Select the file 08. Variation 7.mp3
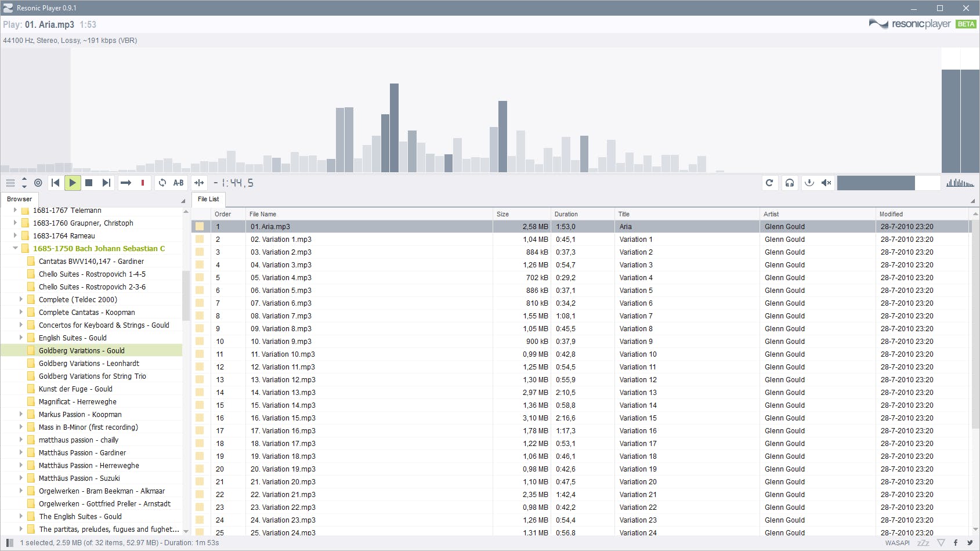Viewport: 980px width, 551px height. click(281, 316)
